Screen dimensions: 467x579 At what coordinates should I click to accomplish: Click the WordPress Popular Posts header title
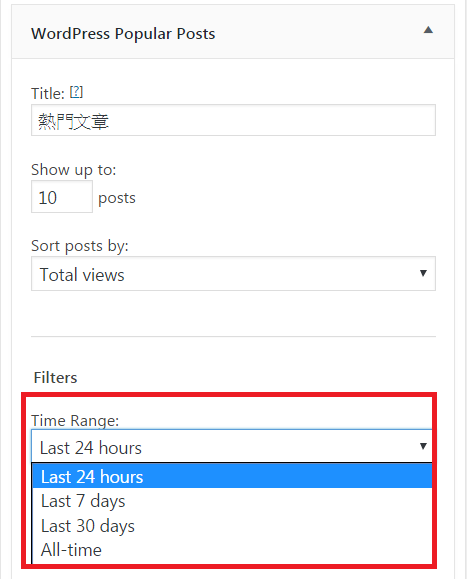pyautogui.click(x=123, y=34)
